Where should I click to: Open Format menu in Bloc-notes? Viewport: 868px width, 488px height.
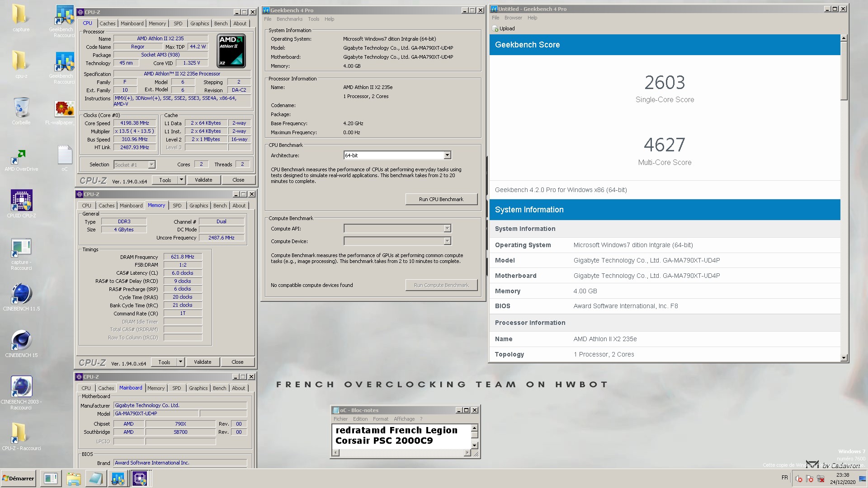tap(381, 419)
